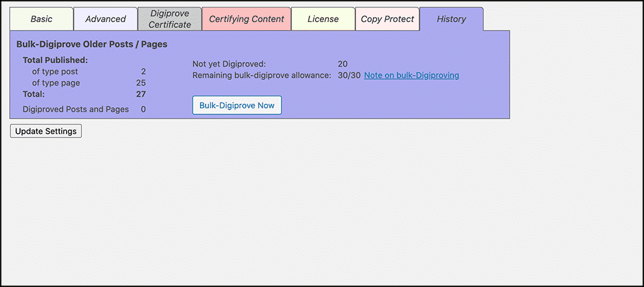Click the 'Remaining bulk-digiprove allowance:' label
This screenshot has height=287, width=644.
click(262, 76)
